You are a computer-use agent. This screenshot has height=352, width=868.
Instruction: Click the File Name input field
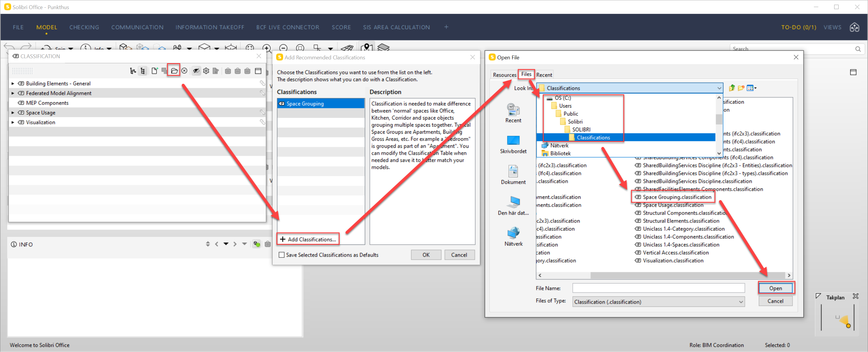[x=658, y=288]
